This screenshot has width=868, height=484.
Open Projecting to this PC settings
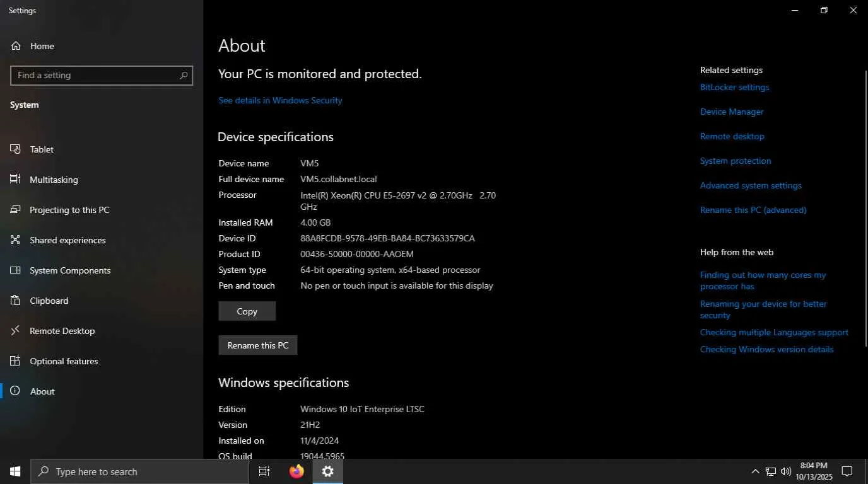coord(102,210)
